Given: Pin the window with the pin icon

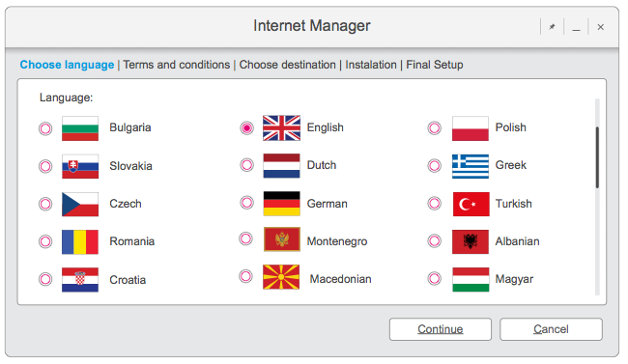Looking at the screenshot, I should [x=552, y=27].
